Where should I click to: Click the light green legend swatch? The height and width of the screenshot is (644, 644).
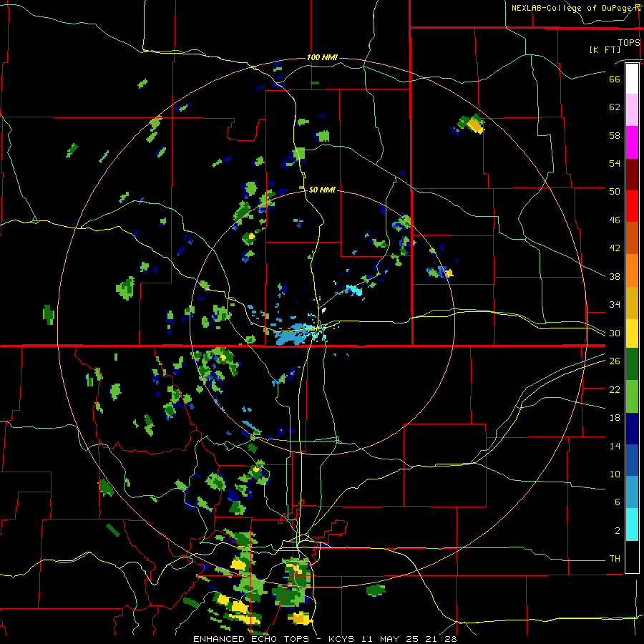pos(632,396)
